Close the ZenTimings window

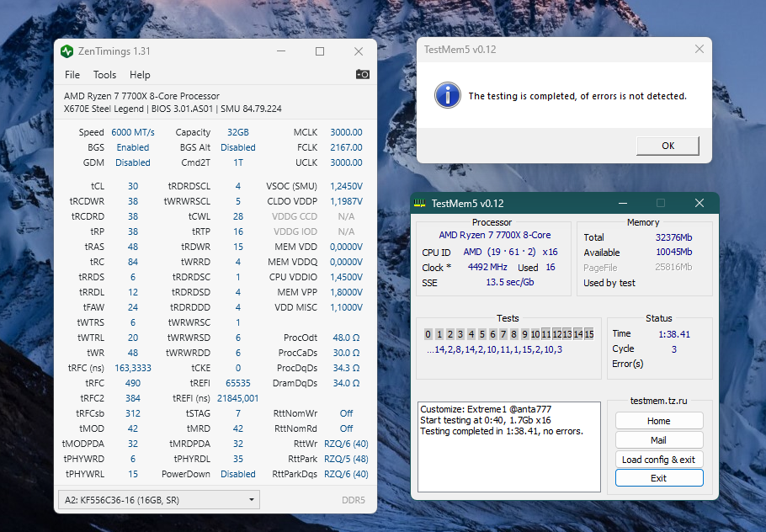(x=359, y=51)
